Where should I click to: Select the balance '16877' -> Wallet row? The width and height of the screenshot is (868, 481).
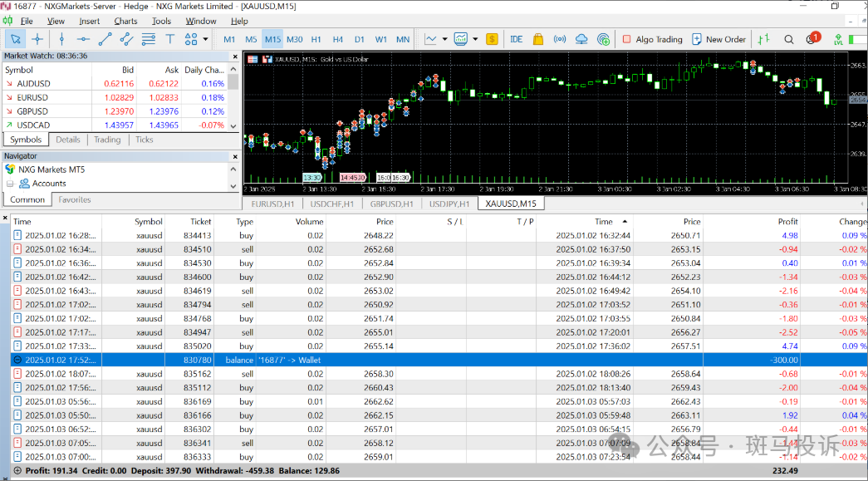click(x=439, y=360)
